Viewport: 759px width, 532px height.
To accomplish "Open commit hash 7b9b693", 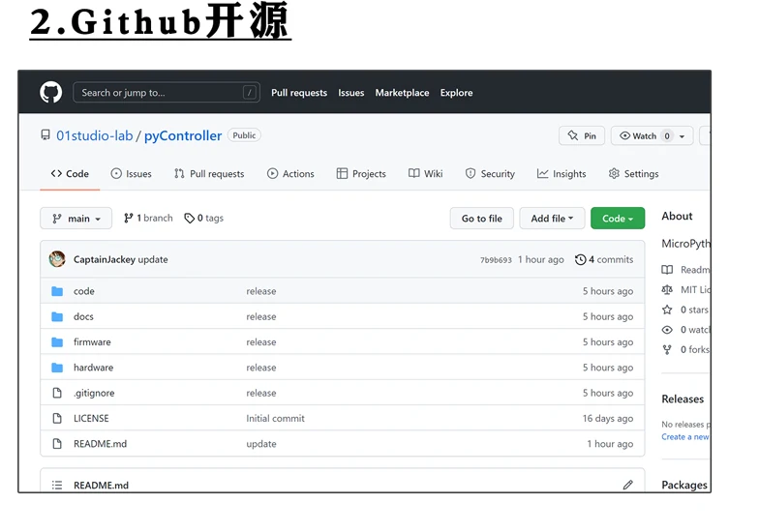I will 496,260.
